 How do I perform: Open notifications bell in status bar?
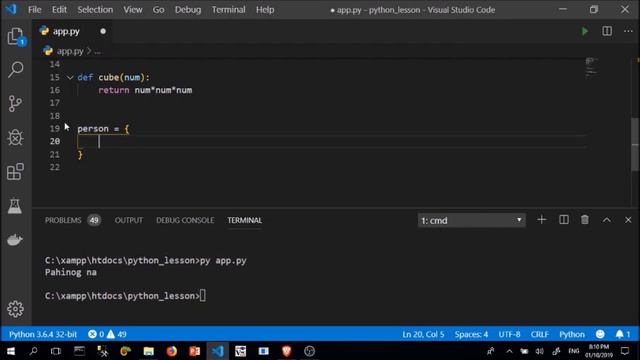[x=623, y=334]
